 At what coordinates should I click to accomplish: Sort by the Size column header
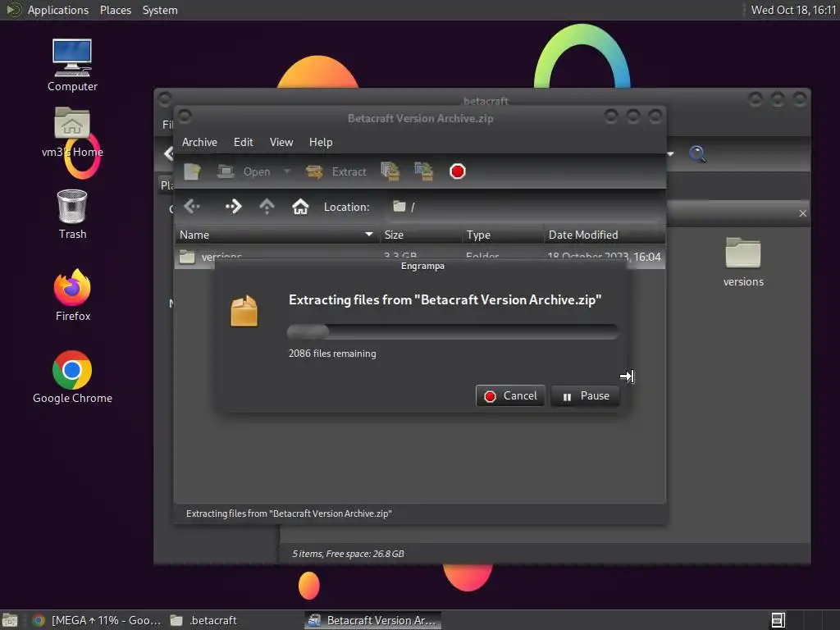[x=420, y=235]
